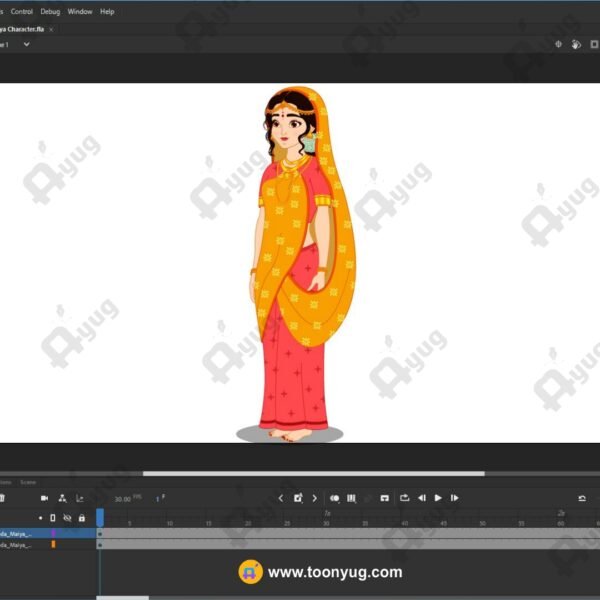
Task: Select the rotation hand tool icon
Action: (576, 44)
